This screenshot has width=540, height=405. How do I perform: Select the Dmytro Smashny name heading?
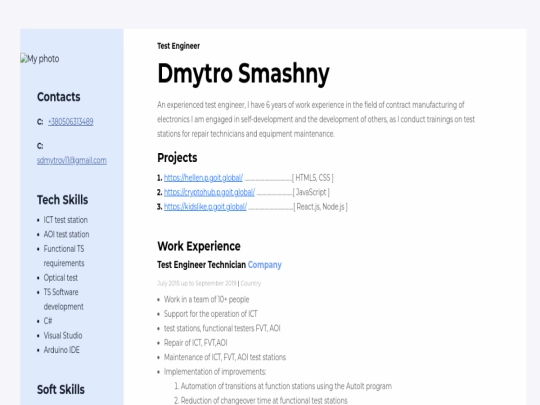[243, 74]
